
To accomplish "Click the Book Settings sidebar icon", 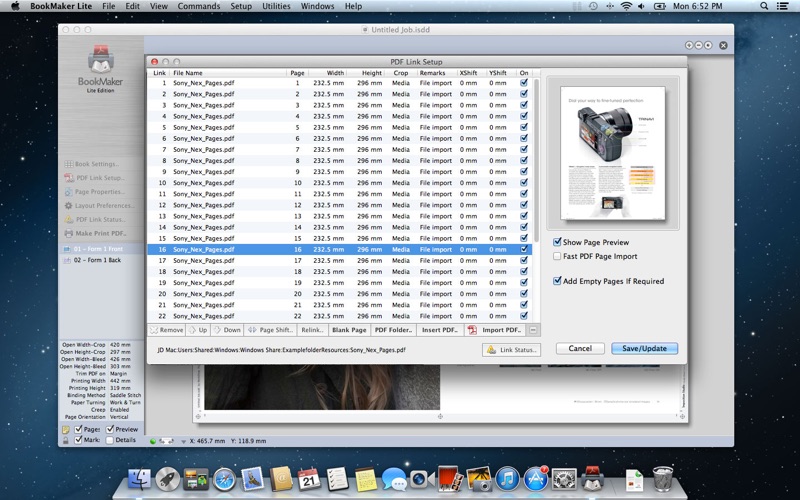I will tap(68, 164).
